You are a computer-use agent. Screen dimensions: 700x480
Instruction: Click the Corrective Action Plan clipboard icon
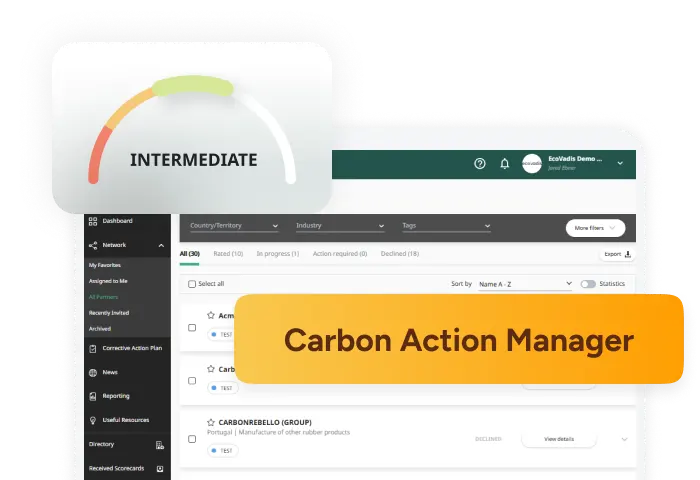point(93,348)
